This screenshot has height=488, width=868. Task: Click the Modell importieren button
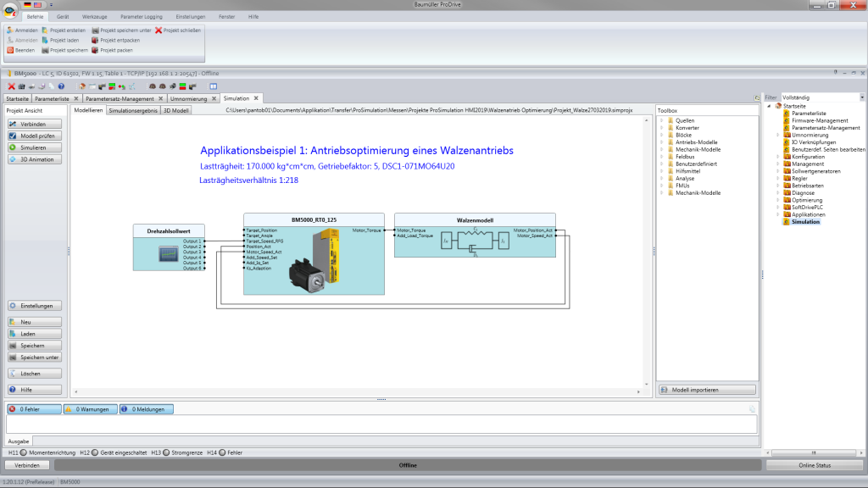pos(708,388)
